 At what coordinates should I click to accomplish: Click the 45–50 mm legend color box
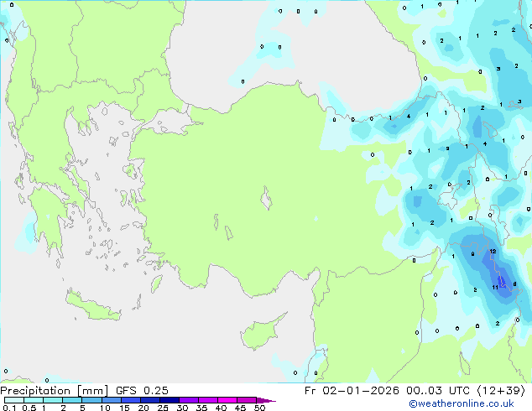click(x=247, y=400)
